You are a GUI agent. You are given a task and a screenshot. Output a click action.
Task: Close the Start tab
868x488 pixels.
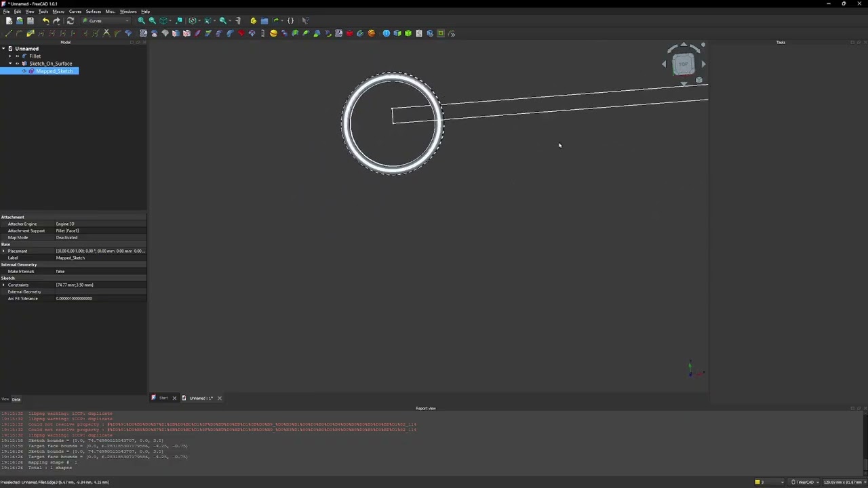pyautogui.click(x=174, y=399)
